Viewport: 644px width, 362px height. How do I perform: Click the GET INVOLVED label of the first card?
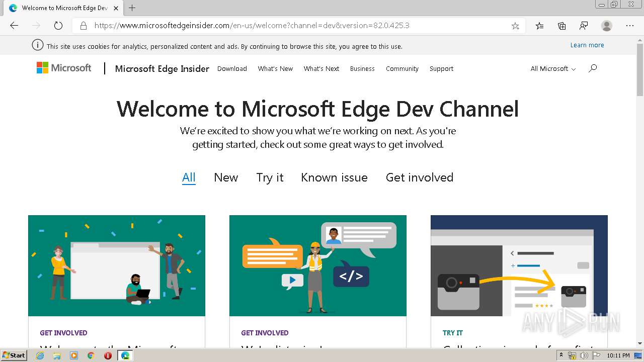63,333
